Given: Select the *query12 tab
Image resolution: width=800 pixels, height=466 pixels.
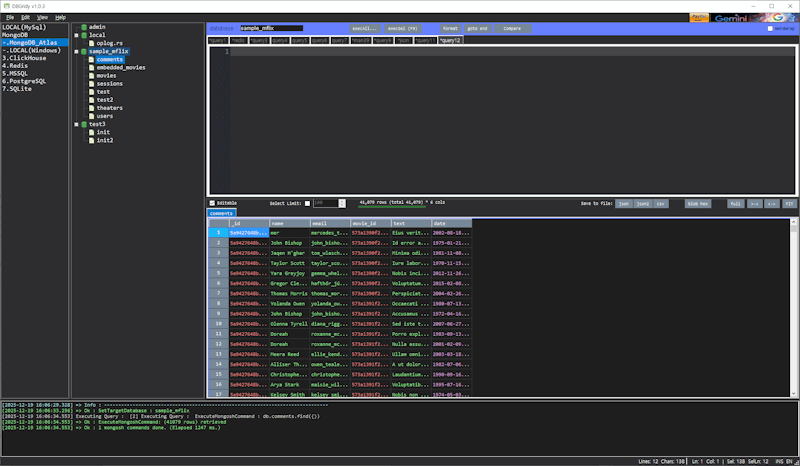Looking at the screenshot, I should (450, 40).
